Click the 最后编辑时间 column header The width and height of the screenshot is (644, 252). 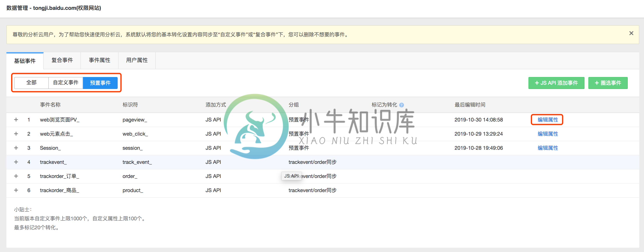click(x=470, y=105)
